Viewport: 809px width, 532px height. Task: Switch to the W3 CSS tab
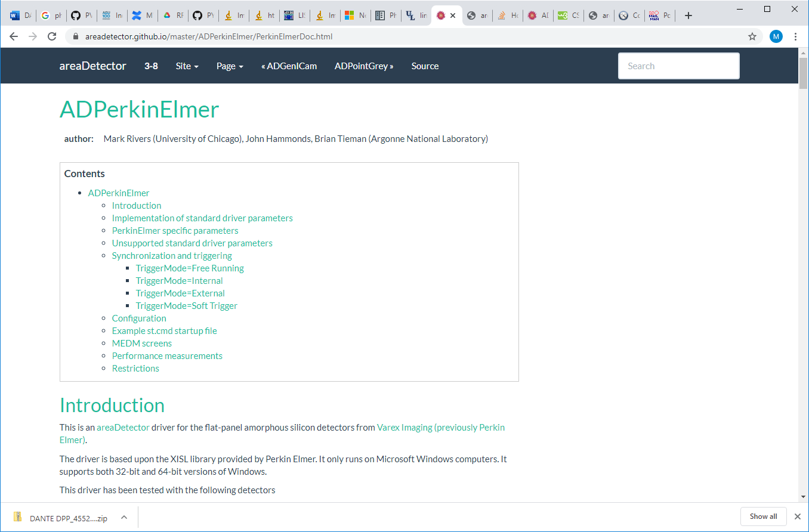point(569,16)
